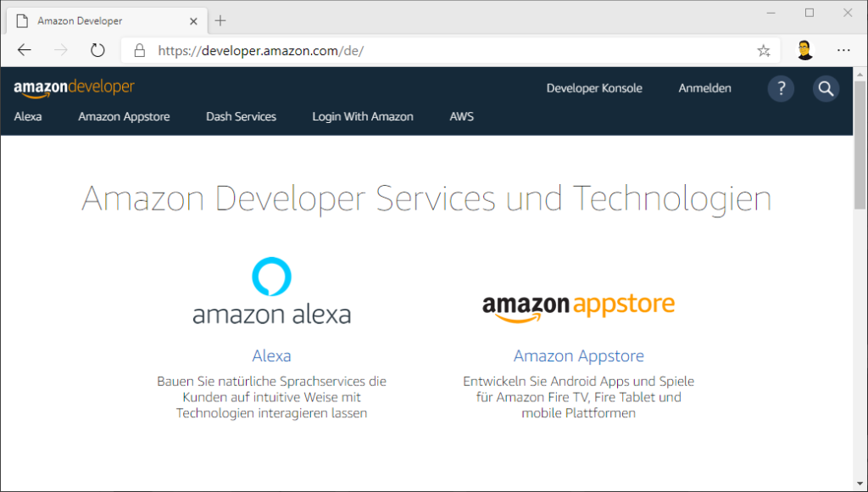Viewport: 868px width, 492px height.
Task: Click the question mark help icon
Action: 781,88
